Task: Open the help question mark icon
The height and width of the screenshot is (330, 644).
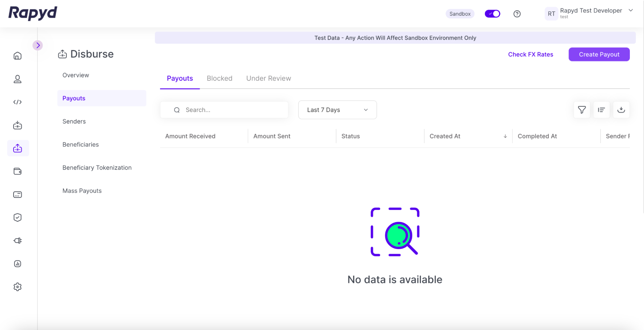Action: (517, 14)
